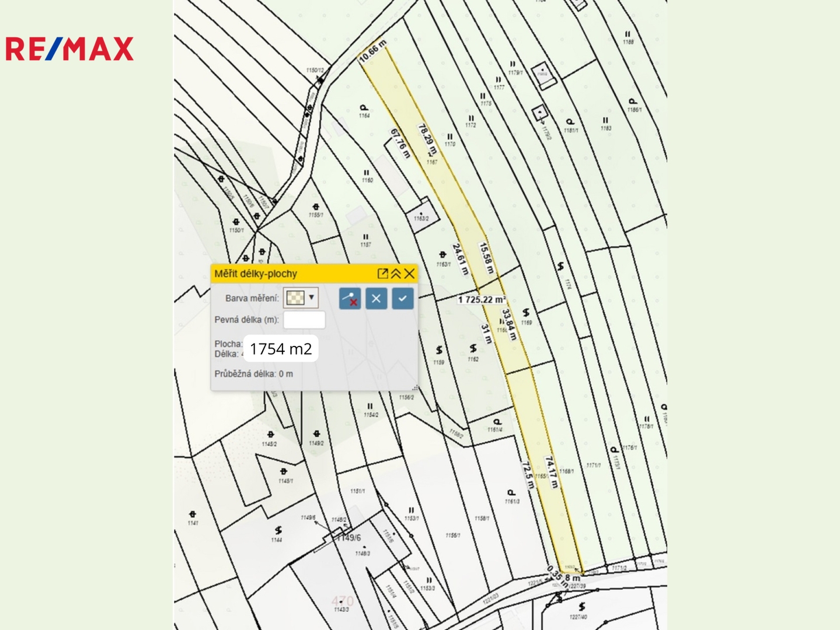Confirm measurement with the blue checkmark button
Image resolution: width=840 pixels, height=630 pixels.
[402, 299]
